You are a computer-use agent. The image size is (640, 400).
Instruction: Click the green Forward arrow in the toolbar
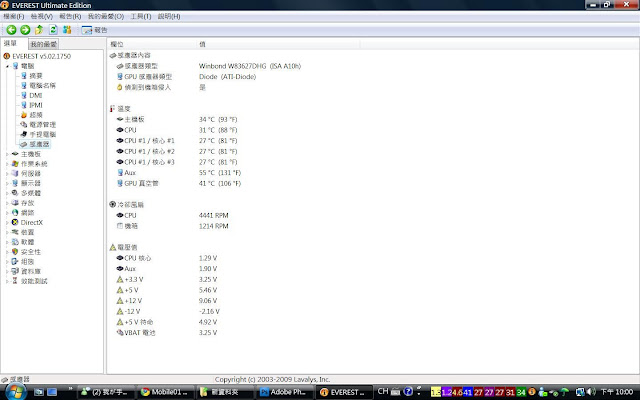25,30
